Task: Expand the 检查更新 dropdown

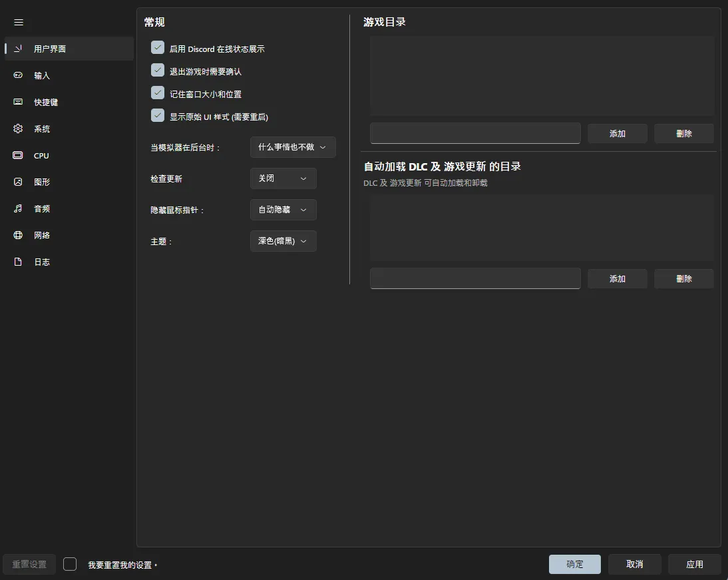Action: click(x=283, y=178)
